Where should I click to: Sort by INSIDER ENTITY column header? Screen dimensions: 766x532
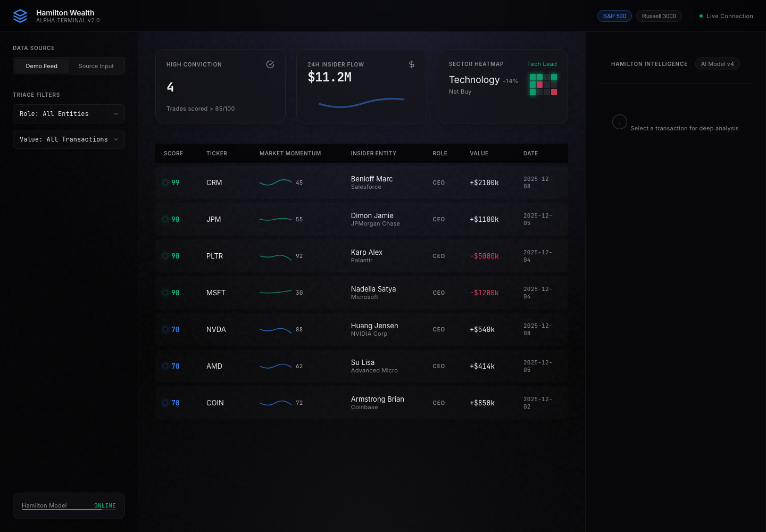tap(373, 153)
